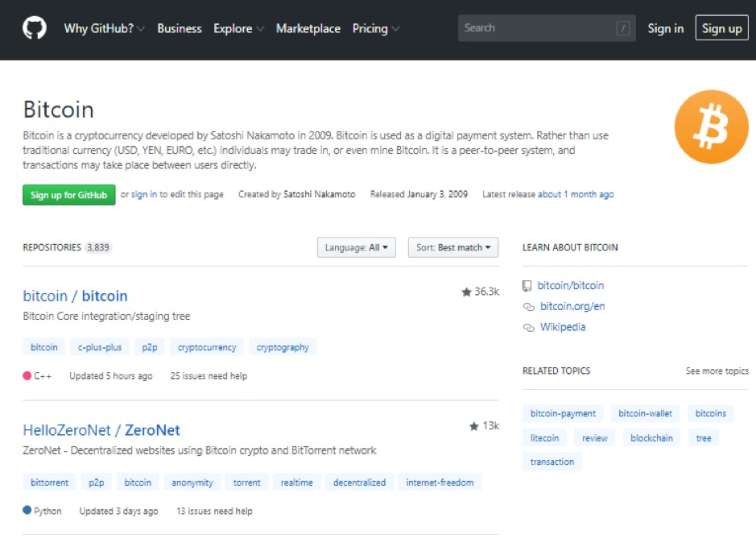
Task: Expand the Pricing menu
Action: [376, 28]
